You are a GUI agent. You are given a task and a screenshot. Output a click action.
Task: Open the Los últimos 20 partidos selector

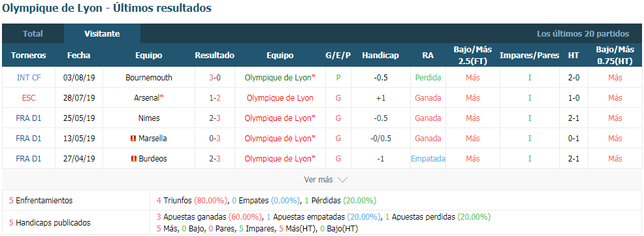pos(583,34)
